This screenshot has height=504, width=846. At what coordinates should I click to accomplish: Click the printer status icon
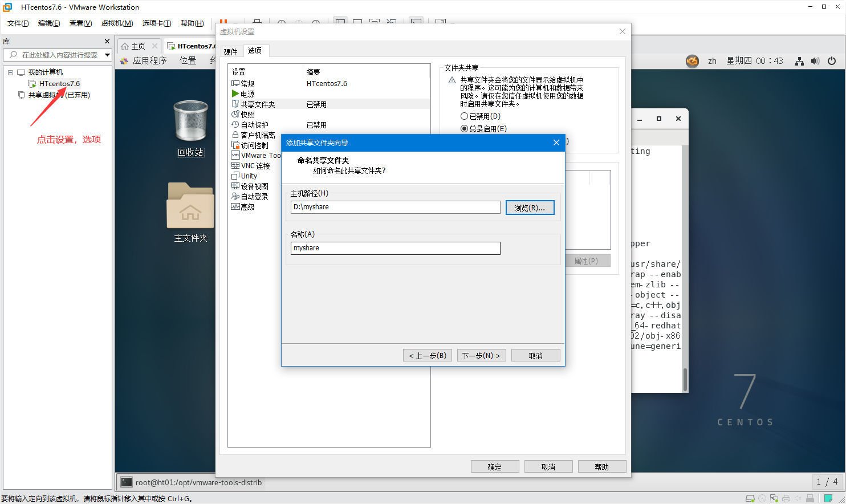point(786,498)
